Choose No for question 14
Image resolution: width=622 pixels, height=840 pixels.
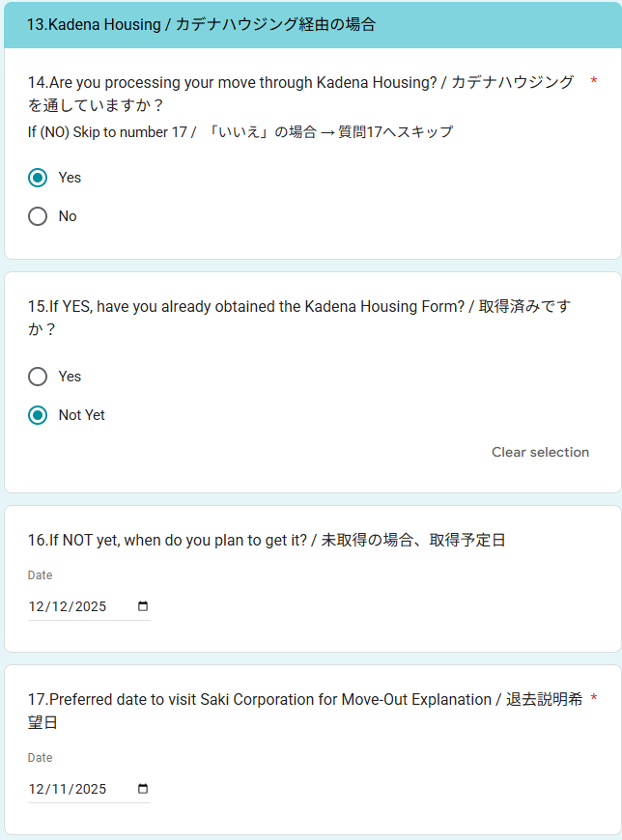pyautogui.click(x=38, y=216)
